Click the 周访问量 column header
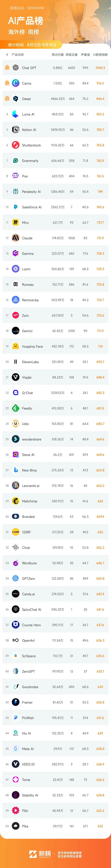This screenshot has width=111, height=868. point(58,55)
